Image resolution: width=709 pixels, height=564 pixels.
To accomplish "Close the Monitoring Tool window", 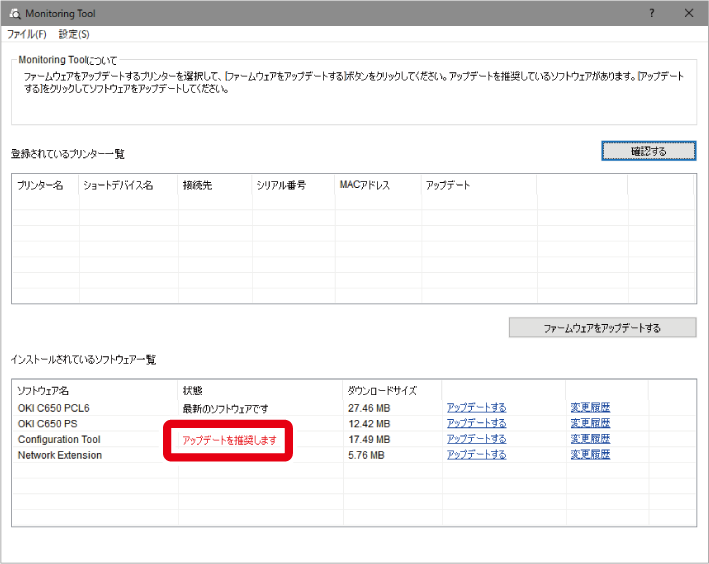I will (689, 13).
